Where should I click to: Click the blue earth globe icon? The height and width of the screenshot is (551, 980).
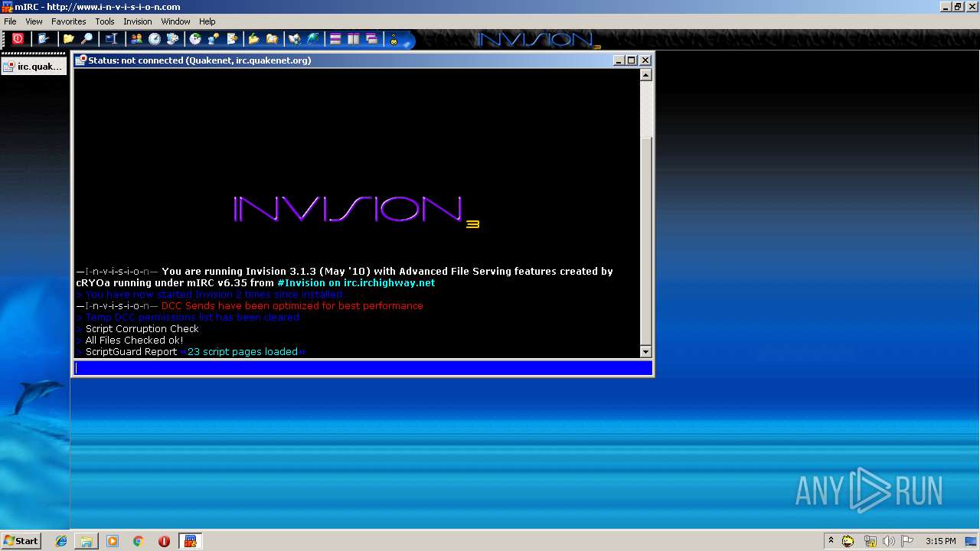(313, 39)
